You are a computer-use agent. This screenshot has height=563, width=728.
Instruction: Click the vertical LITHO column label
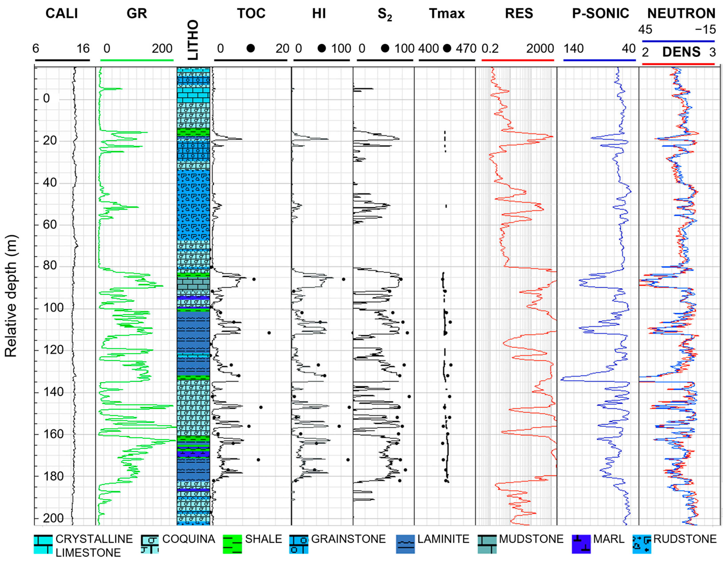point(193,40)
